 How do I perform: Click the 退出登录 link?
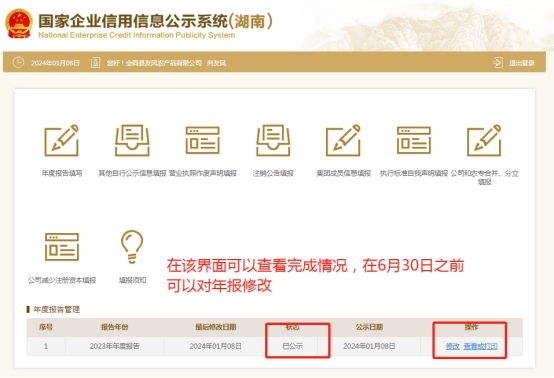tap(521, 63)
